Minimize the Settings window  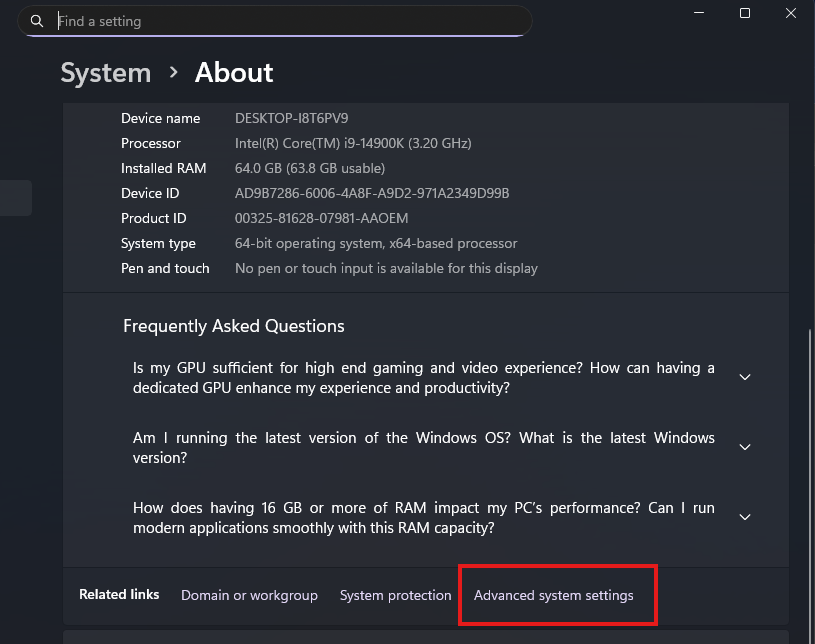(x=699, y=13)
